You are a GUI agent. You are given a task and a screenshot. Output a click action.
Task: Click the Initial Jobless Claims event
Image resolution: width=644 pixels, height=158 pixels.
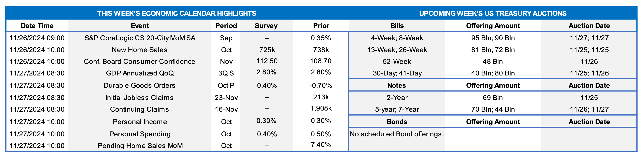tap(139, 98)
